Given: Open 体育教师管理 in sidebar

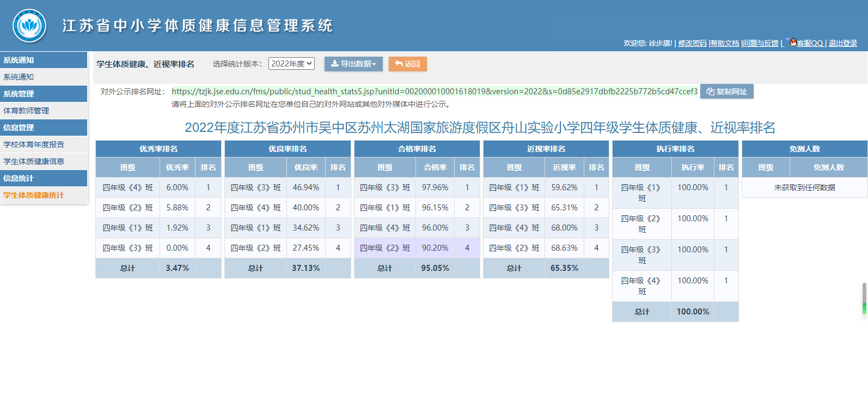Looking at the screenshot, I should pyautogui.click(x=44, y=111).
